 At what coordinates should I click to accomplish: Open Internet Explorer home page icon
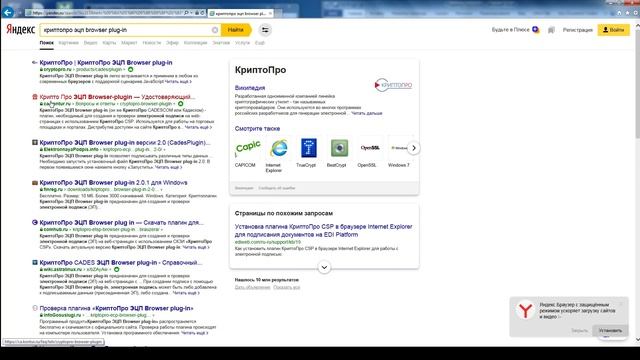[619, 13]
